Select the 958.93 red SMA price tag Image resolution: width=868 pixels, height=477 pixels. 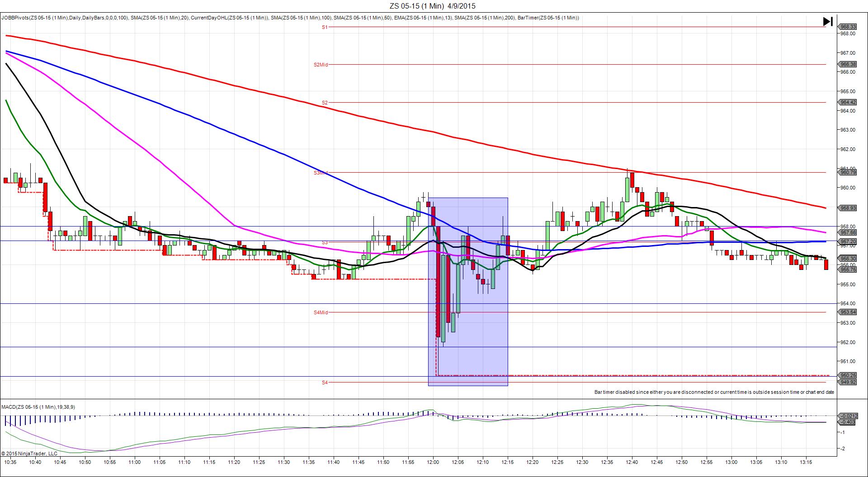pos(848,208)
